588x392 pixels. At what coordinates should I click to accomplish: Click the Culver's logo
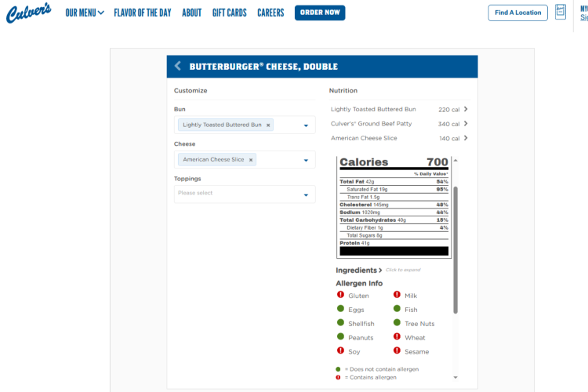(28, 13)
